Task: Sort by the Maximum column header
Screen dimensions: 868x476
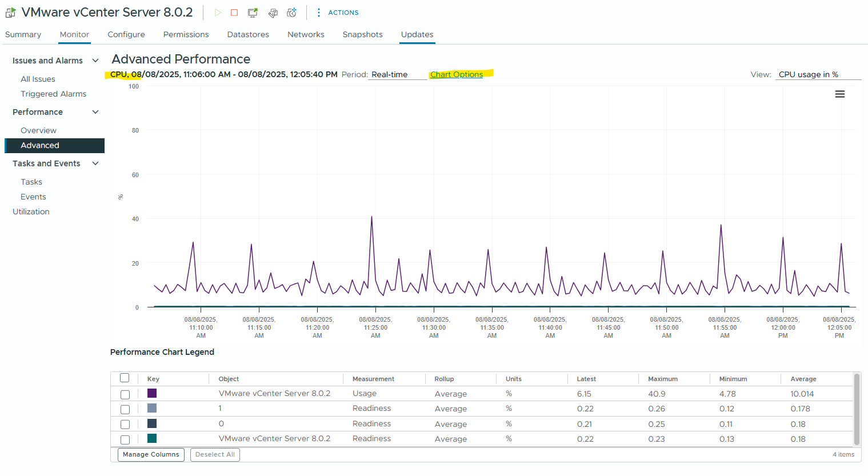Action: 663,379
